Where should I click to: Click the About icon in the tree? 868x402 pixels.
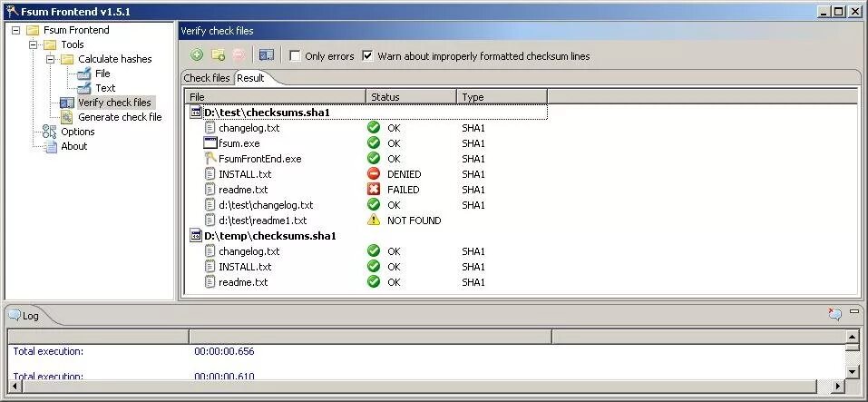tap(51, 146)
